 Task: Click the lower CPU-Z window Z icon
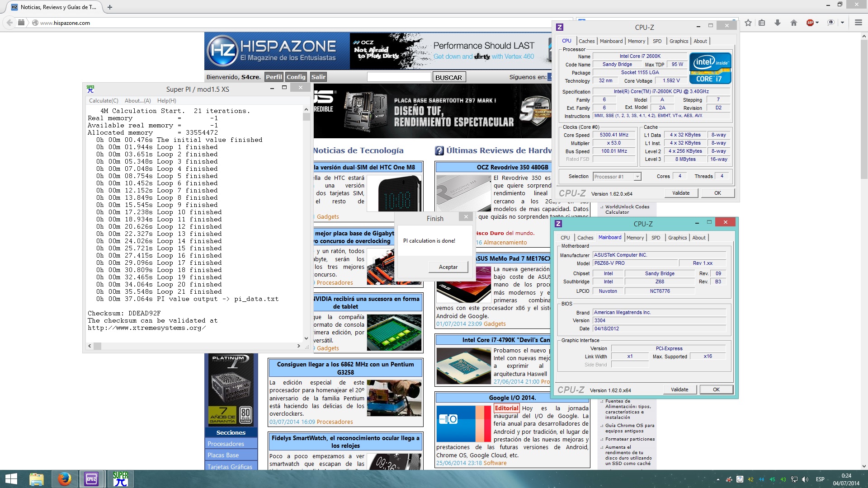558,224
